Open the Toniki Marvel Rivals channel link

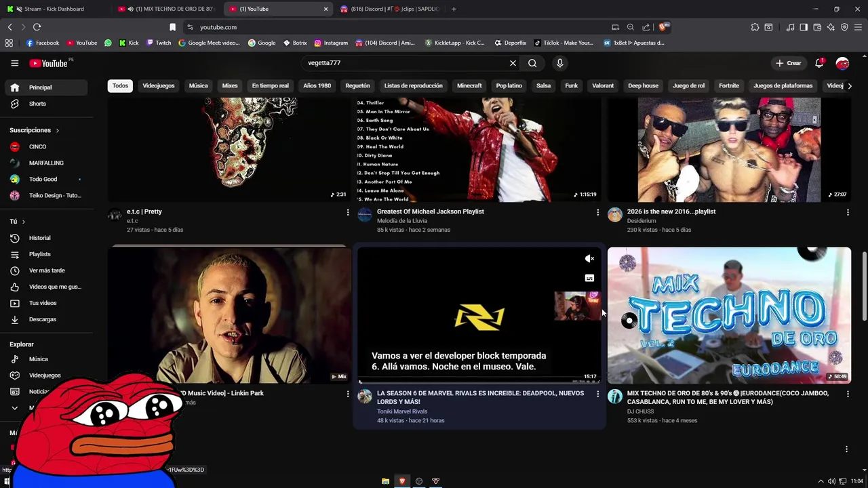tap(402, 411)
